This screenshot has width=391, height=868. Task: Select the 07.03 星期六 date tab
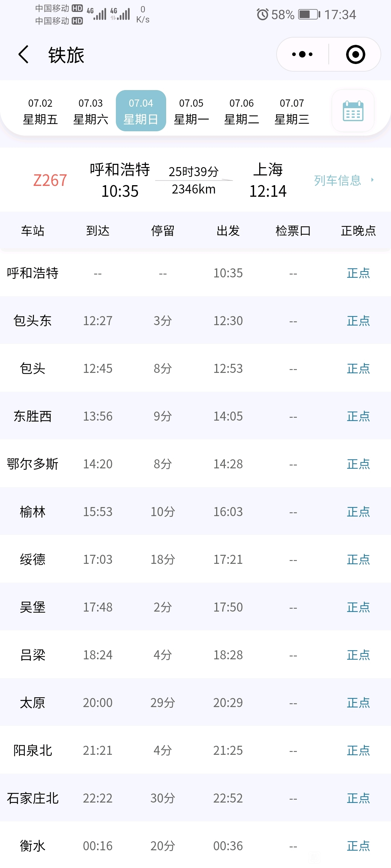(91, 111)
